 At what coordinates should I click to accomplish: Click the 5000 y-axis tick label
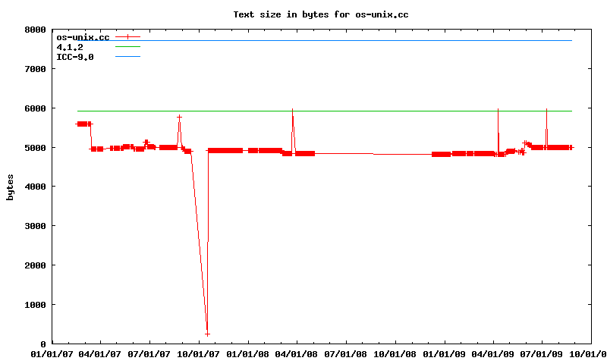35,147
